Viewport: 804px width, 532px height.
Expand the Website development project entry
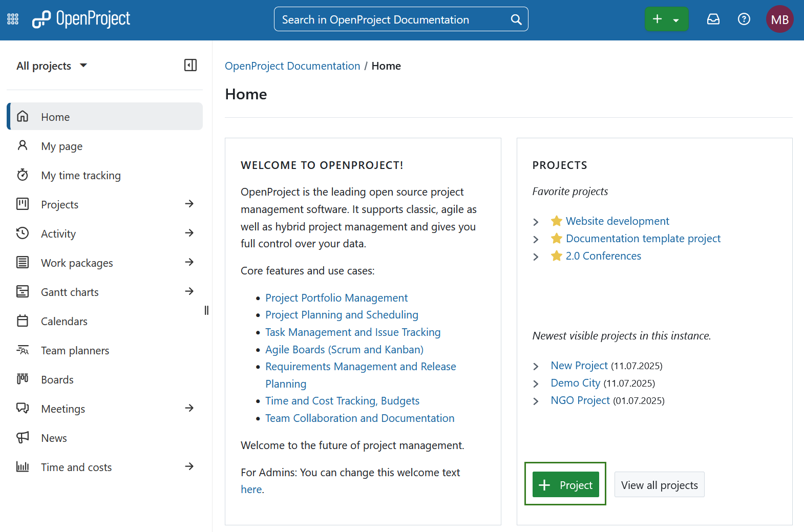pos(536,222)
